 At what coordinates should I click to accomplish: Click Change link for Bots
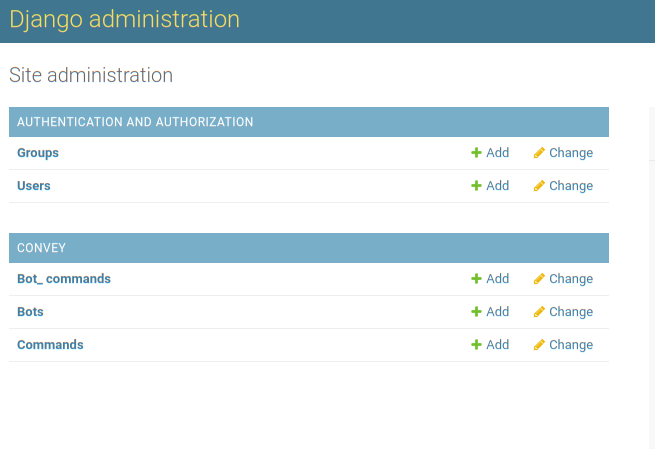571,312
